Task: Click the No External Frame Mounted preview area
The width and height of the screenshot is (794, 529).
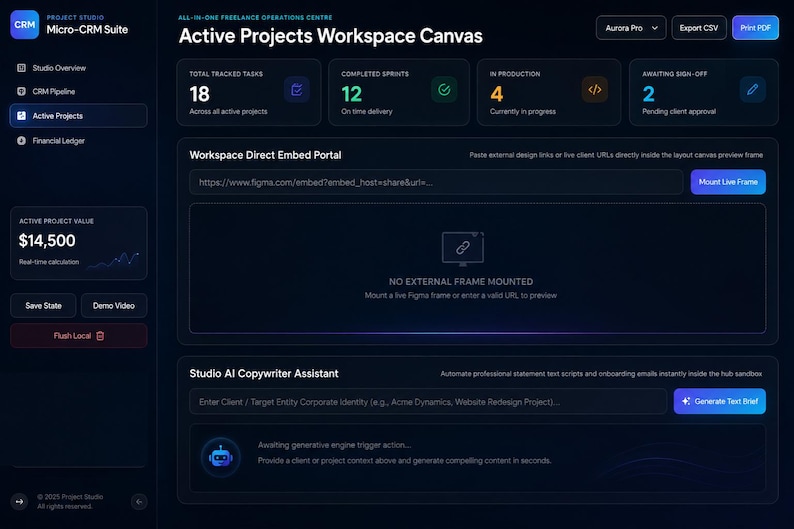Action: [478, 268]
